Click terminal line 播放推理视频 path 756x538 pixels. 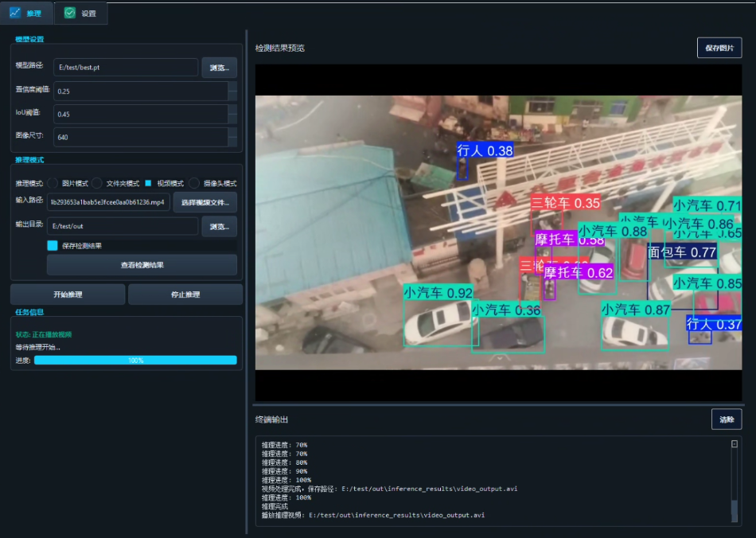(373, 515)
